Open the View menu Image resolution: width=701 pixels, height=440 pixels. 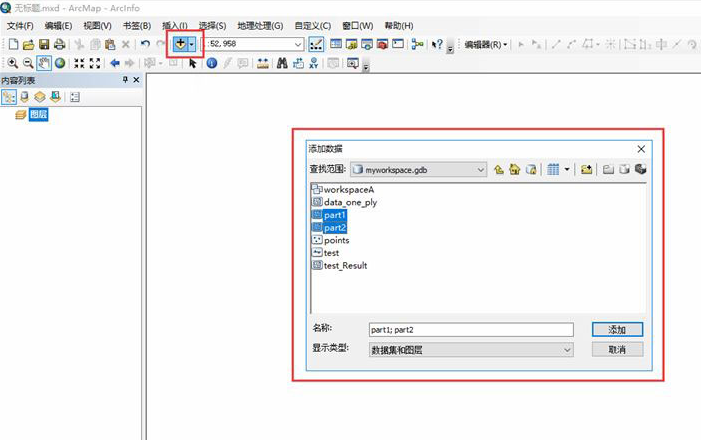click(x=97, y=26)
